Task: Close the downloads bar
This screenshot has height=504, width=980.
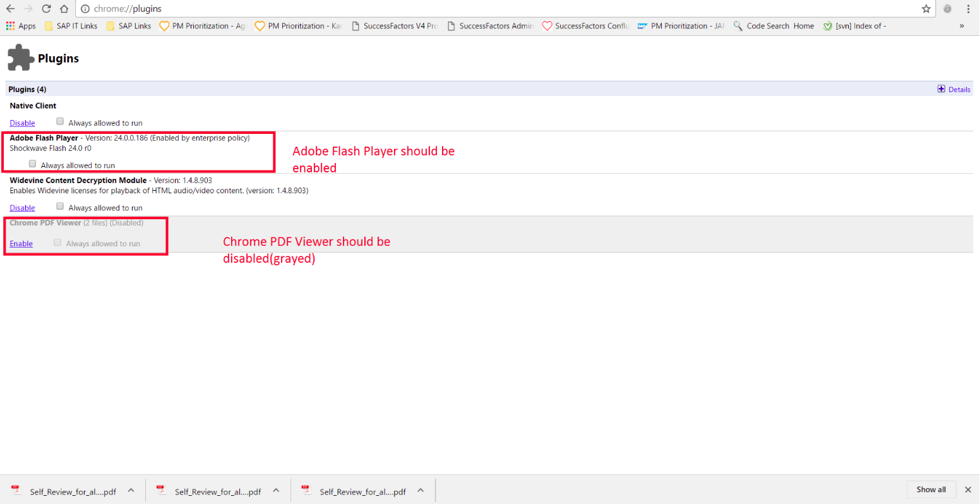Action: pyautogui.click(x=968, y=489)
